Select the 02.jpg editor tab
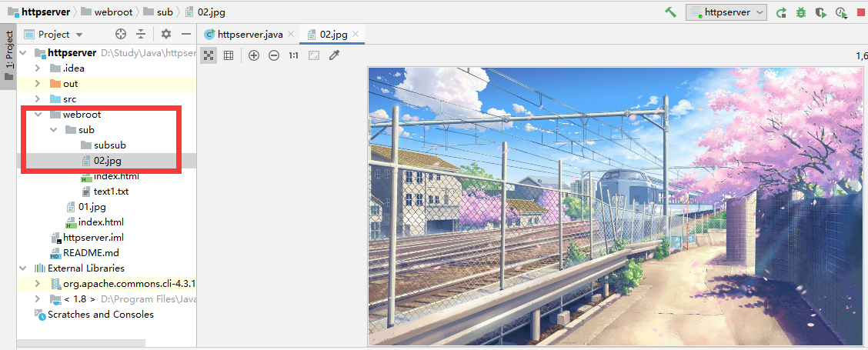Screen dimensions: 868x350 [332, 35]
